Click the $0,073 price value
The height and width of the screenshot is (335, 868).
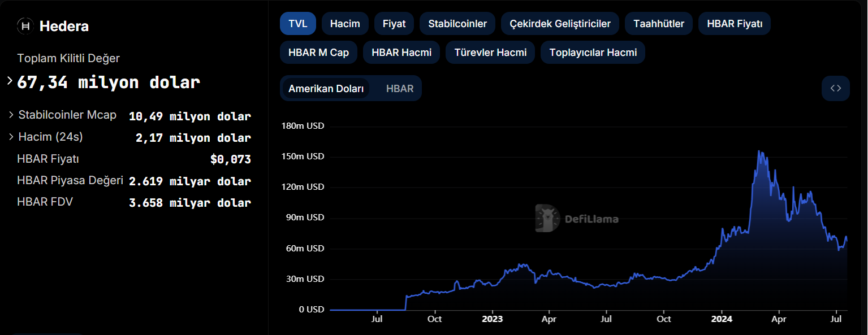click(231, 159)
